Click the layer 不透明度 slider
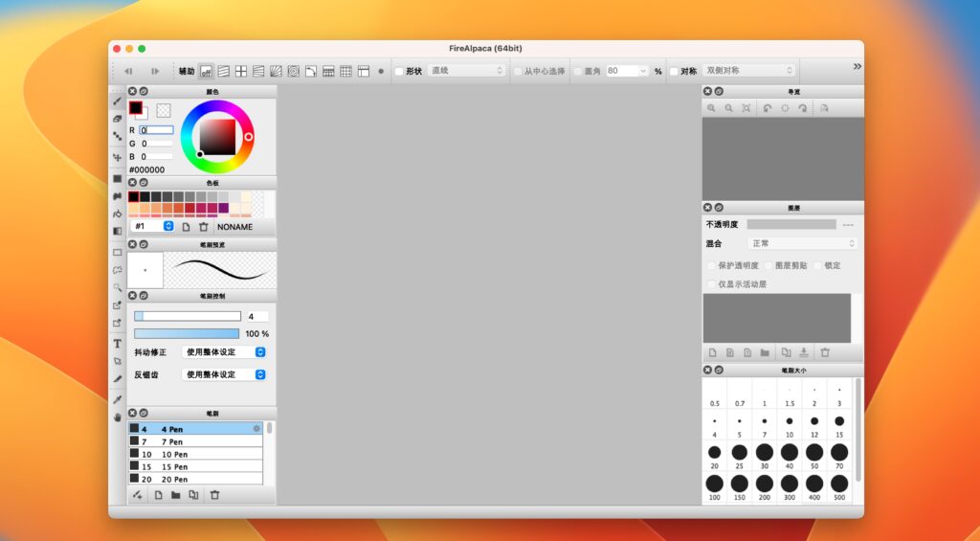 point(791,224)
